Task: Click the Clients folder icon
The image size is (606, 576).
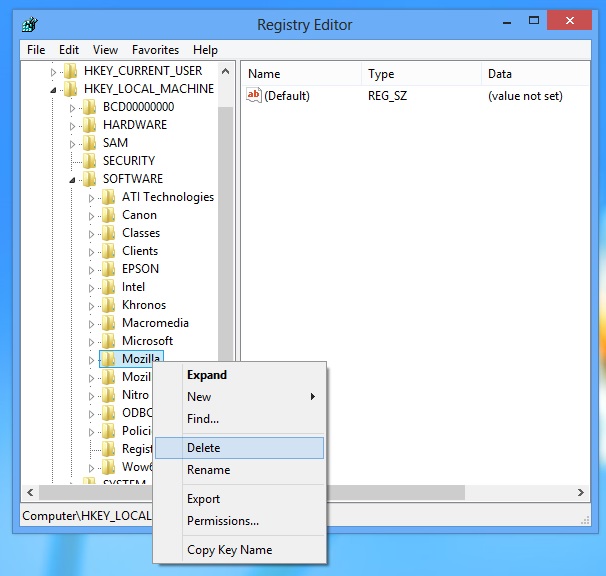Action: pyautogui.click(x=108, y=251)
